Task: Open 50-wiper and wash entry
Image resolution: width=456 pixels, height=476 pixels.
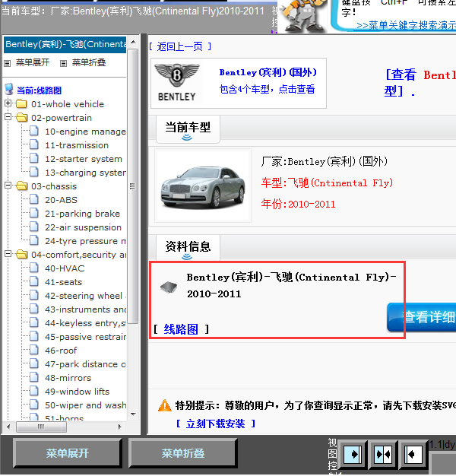Action: [x=85, y=405]
